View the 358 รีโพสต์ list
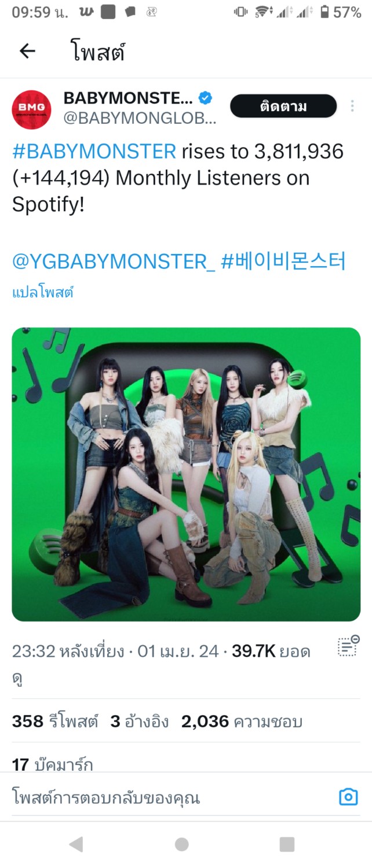Viewport: 372px width, 868px height. (55, 721)
